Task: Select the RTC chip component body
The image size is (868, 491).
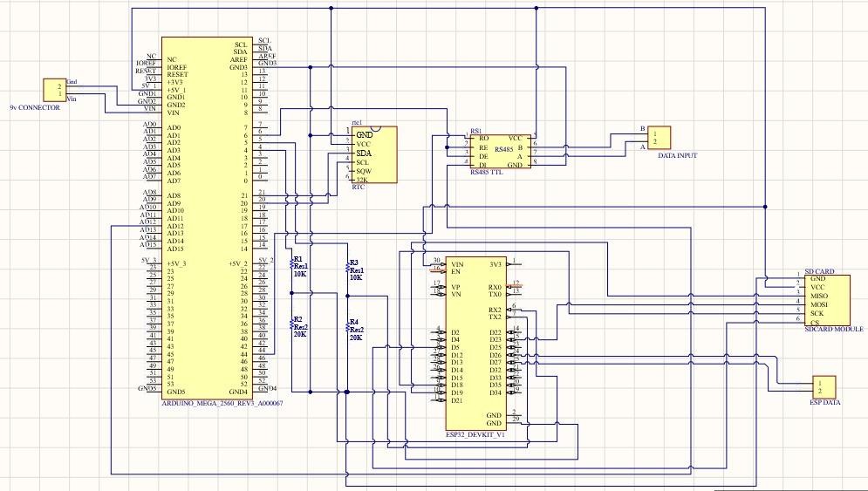Action: 374,154
